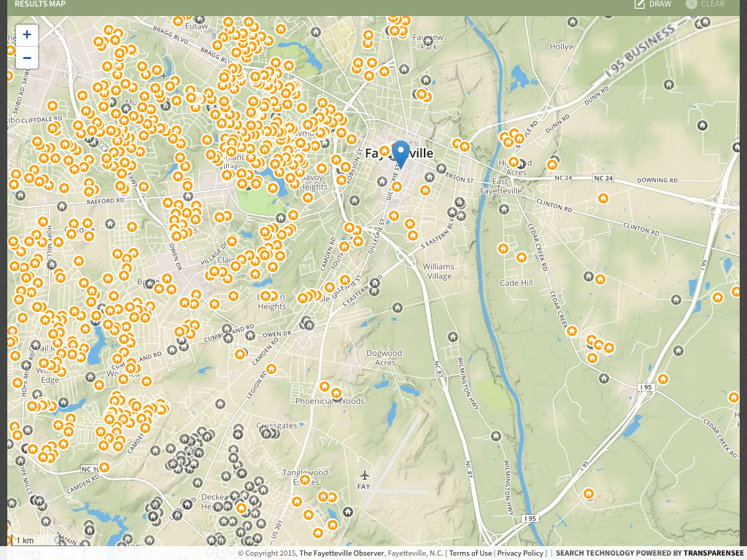The image size is (747, 560).
Task: Activate the DRAW tool in the header
Action: point(653,4)
